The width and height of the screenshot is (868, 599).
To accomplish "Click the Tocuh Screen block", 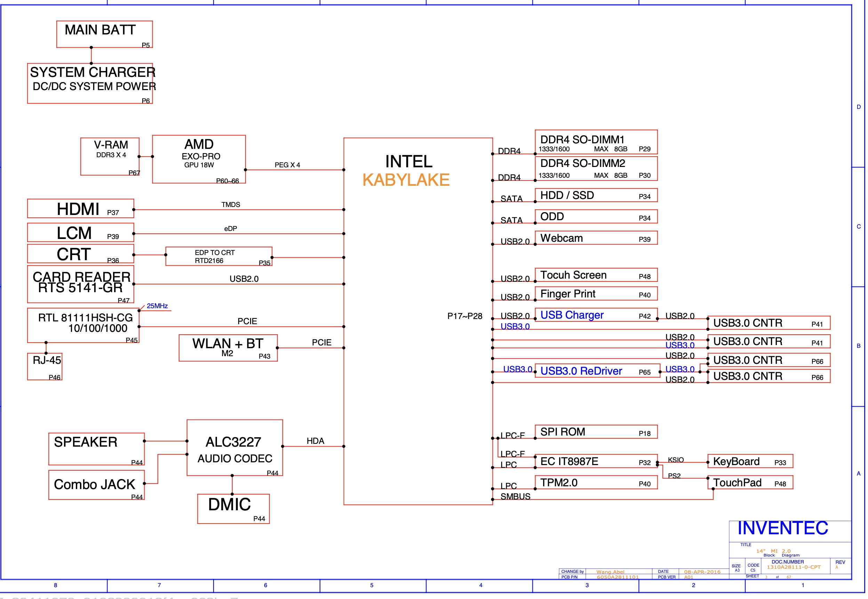I will tap(596, 275).
